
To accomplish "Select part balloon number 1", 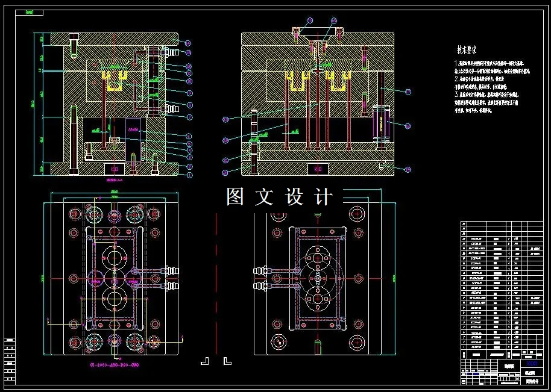I will 189,175.
